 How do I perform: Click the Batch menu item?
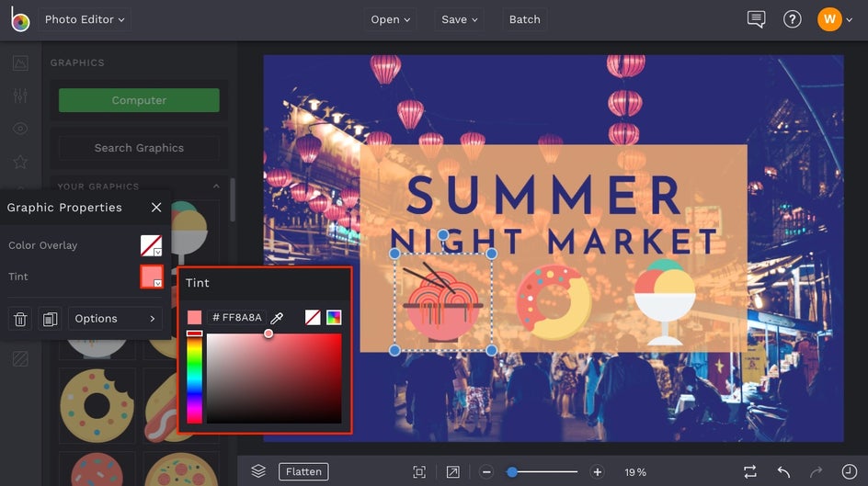pyautogui.click(x=524, y=19)
